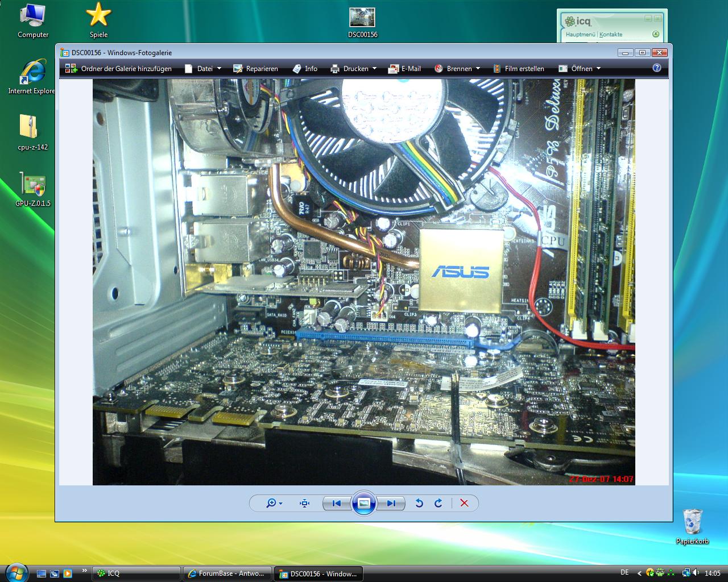728x582 pixels.
Task: Show the Info pane
Action: (305, 68)
